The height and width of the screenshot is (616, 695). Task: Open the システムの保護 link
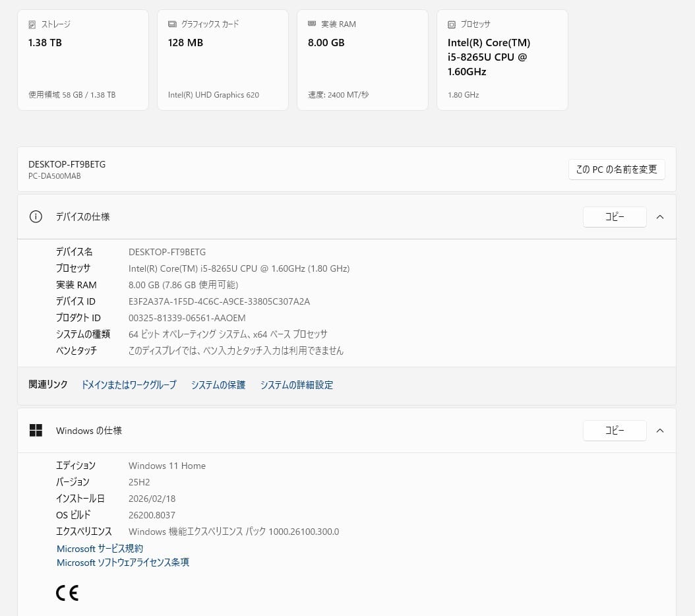coord(218,385)
